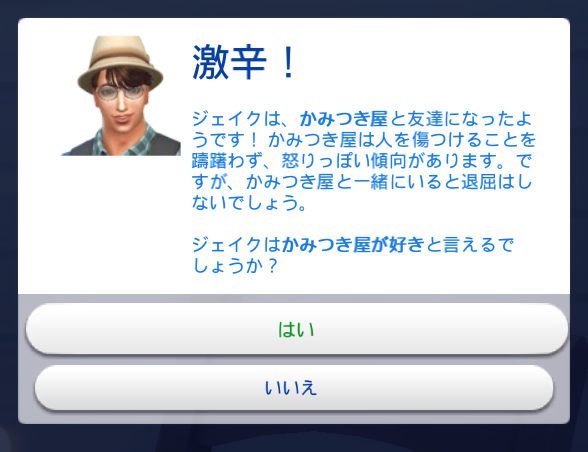The image size is (588, 452).
Task: Decline by choosing the いいえ button
Action: point(294,387)
